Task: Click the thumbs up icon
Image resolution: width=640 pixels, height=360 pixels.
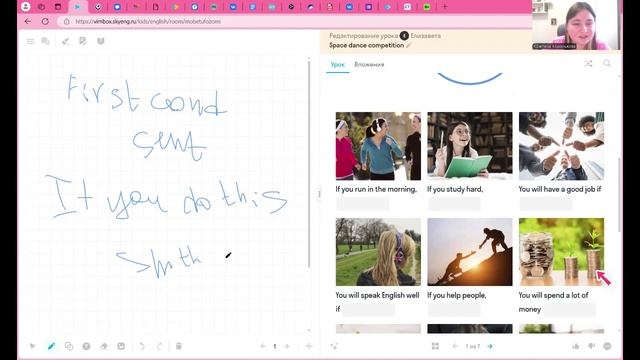Action: click(576, 346)
